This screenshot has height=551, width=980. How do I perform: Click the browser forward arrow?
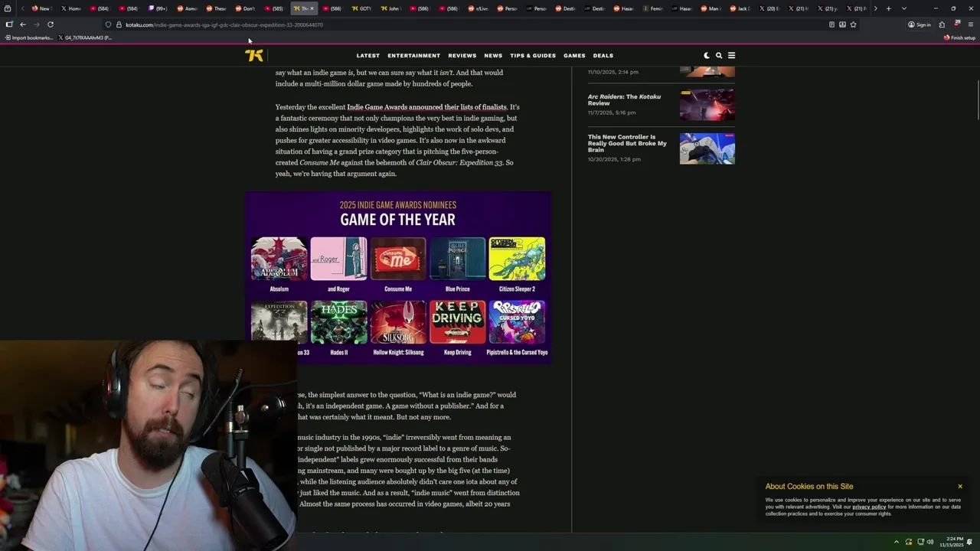click(x=36, y=24)
